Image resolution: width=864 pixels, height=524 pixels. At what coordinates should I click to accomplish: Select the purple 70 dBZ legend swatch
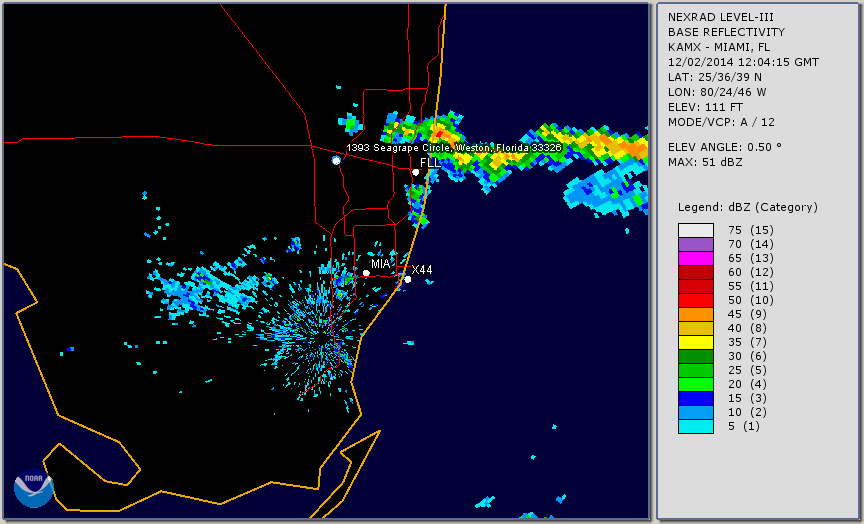(696, 244)
